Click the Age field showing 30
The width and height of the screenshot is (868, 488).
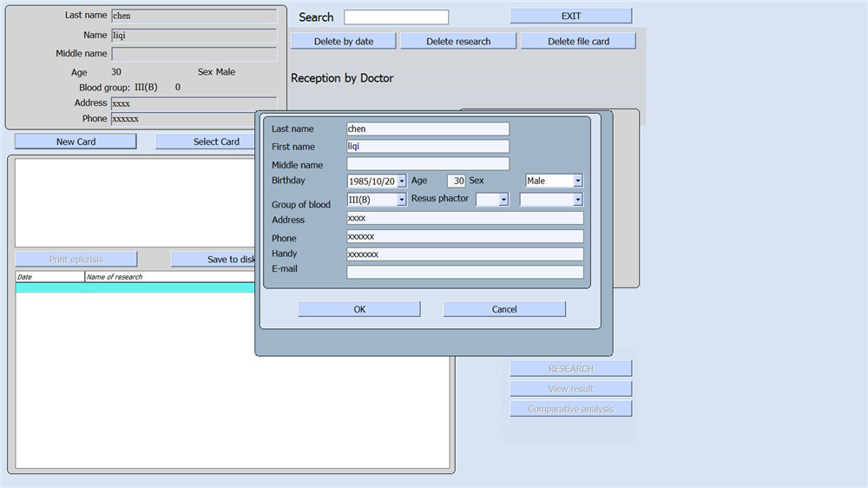(x=457, y=181)
